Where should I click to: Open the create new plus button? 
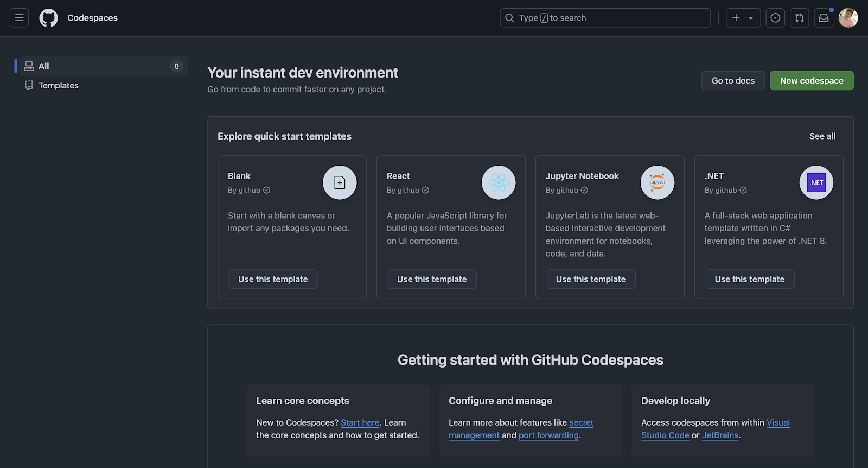point(736,18)
